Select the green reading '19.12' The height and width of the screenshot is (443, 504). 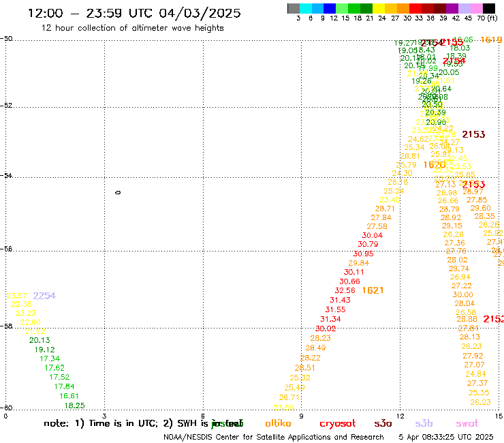(x=45, y=350)
